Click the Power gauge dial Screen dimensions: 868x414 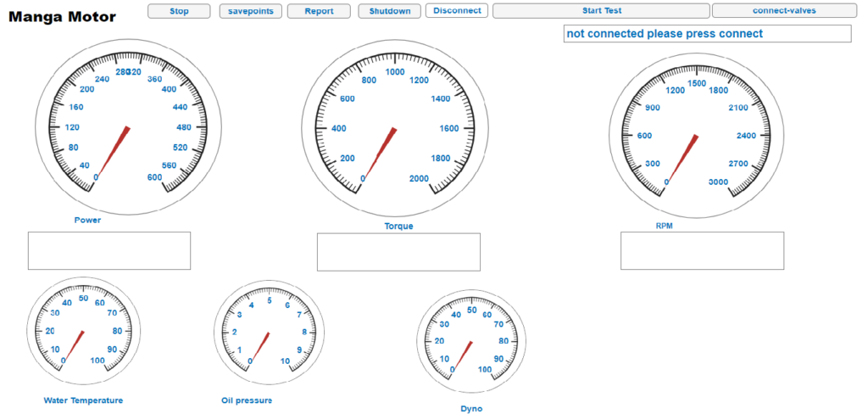click(128, 128)
